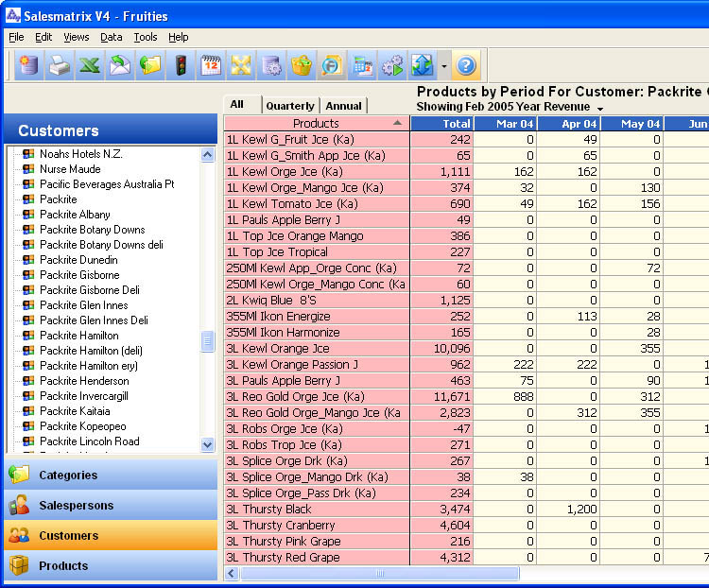
Task: Select the Customers navigation panel button
Action: click(x=111, y=535)
